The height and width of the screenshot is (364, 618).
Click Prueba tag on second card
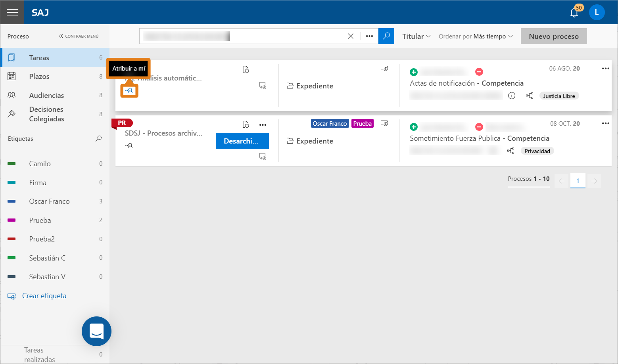coord(363,123)
